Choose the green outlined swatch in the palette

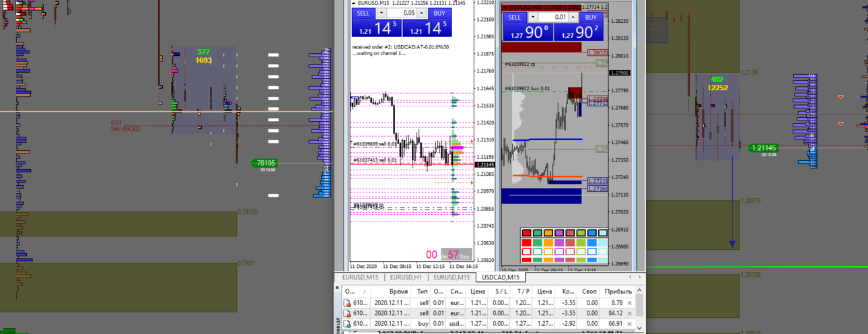click(539, 251)
